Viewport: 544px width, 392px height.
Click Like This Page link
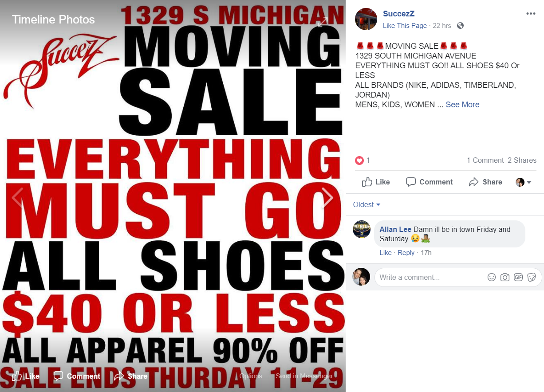pos(405,26)
